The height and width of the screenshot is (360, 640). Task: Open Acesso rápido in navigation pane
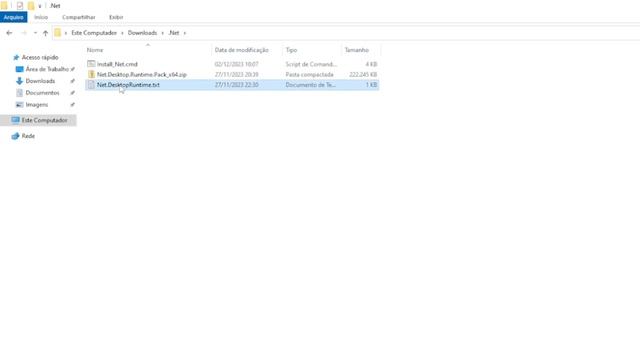40,58
